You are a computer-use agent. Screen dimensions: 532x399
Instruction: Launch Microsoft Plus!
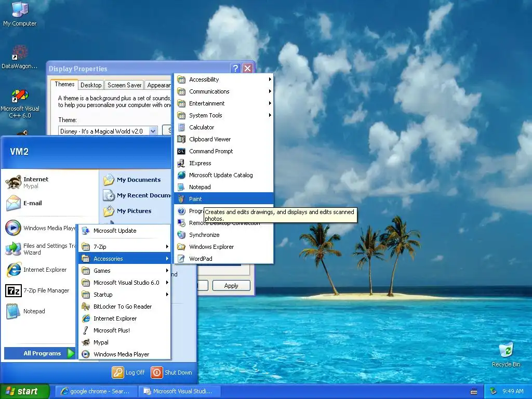pos(125,330)
